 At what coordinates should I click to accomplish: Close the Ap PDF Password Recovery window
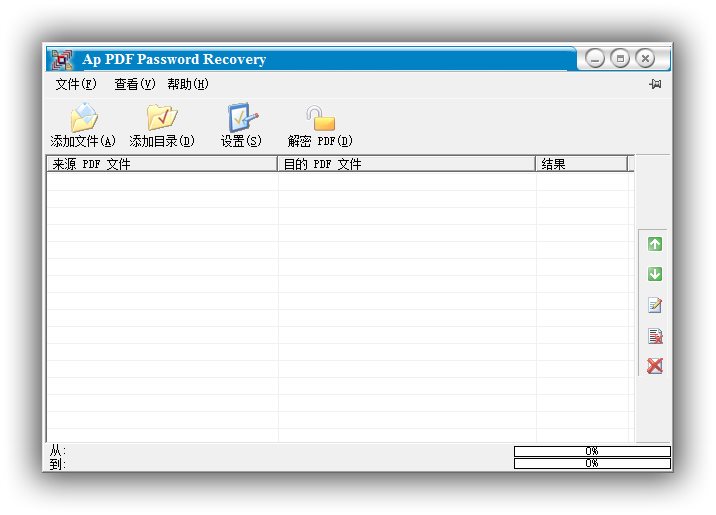point(645,58)
